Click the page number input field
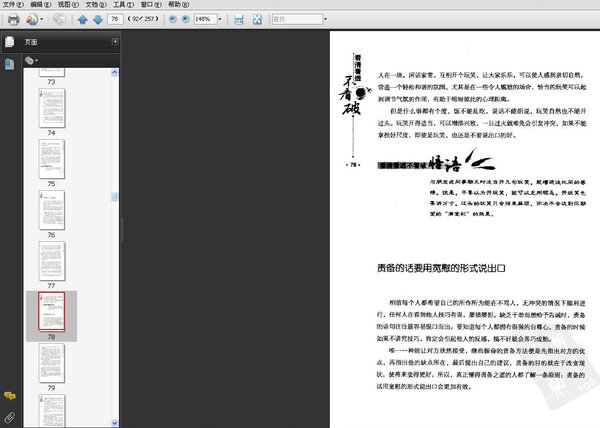 pos(115,19)
